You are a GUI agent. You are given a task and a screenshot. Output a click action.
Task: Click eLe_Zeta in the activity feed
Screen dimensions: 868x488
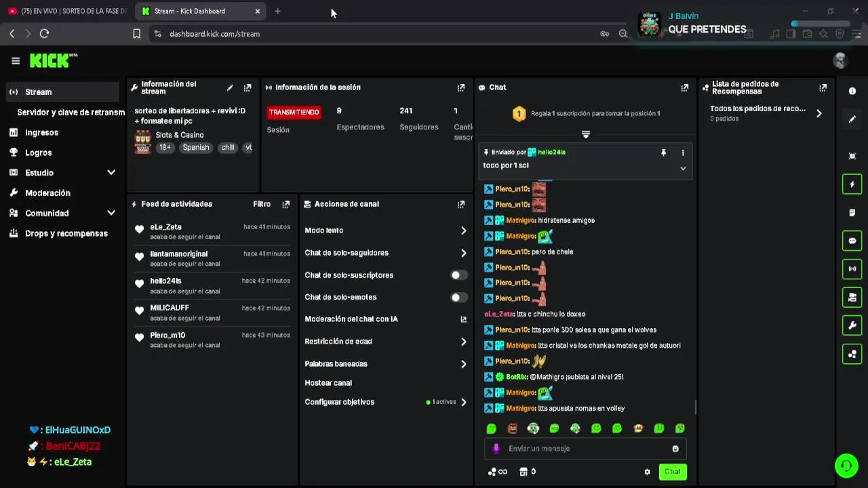click(165, 227)
